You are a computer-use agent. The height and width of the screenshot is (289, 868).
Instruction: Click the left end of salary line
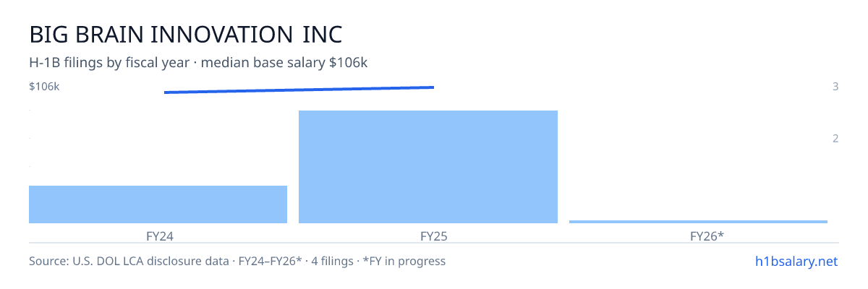[166, 92]
